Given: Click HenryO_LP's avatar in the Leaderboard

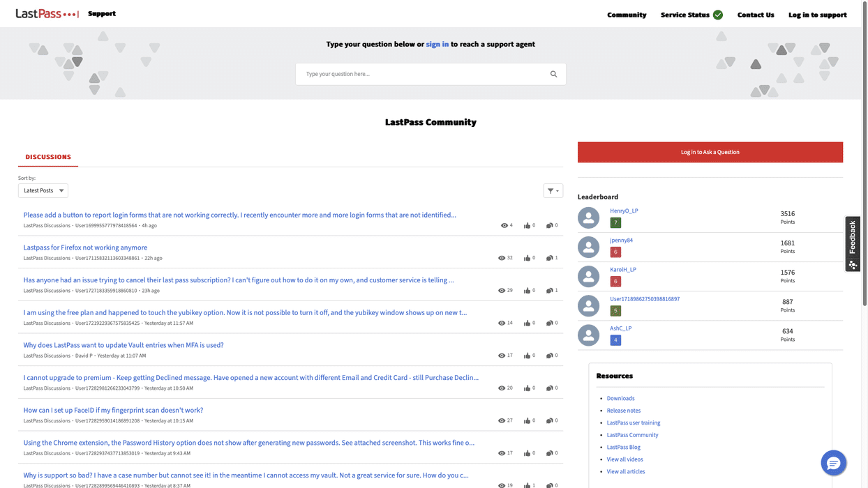Looking at the screenshot, I should 588,218.
